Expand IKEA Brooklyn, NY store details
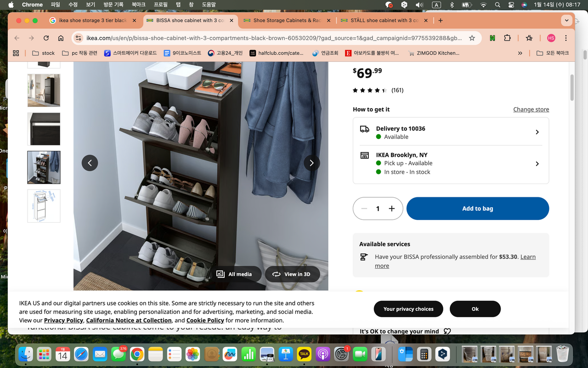Image resolution: width=588 pixels, height=368 pixels. pyautogui.click(x=537, y=164)
